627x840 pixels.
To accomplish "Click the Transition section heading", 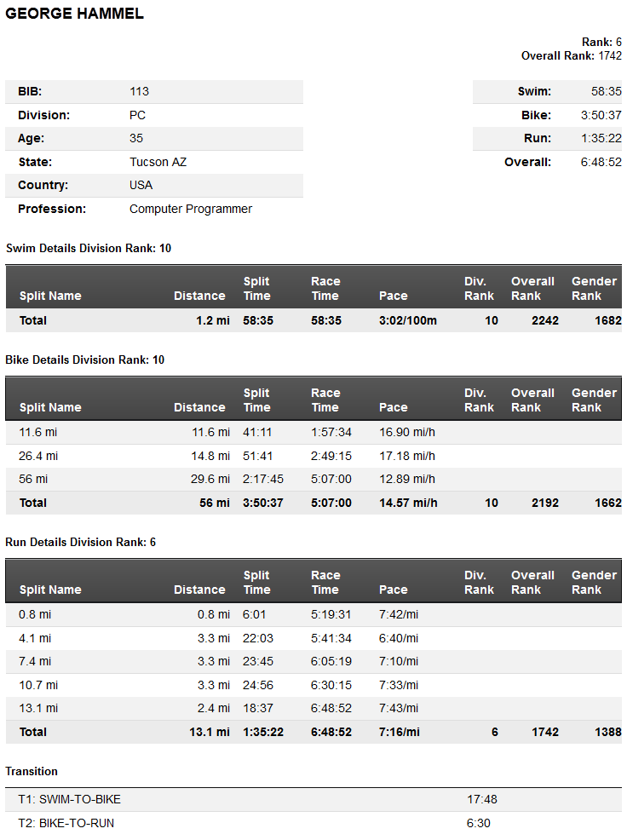I will pyautogui.click(x=32, y=771).
